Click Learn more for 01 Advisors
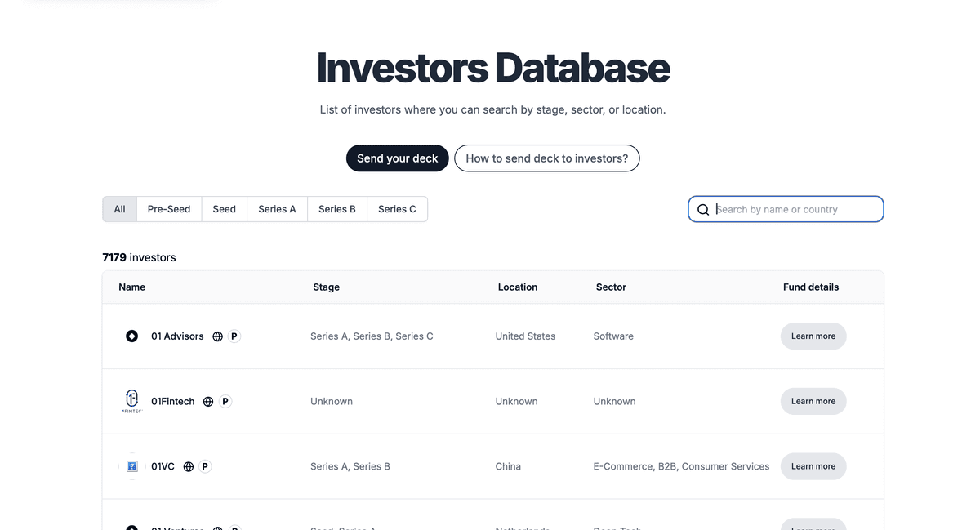Image resolution: width=980 pixels, height=530 pixels. (813, 336)
